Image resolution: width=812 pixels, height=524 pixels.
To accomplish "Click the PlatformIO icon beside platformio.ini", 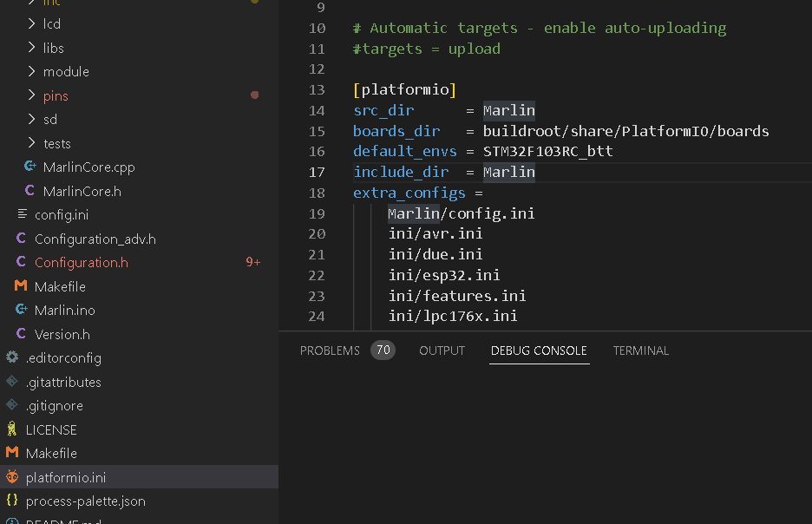I will pyautogui.click(x=12, y=477).
